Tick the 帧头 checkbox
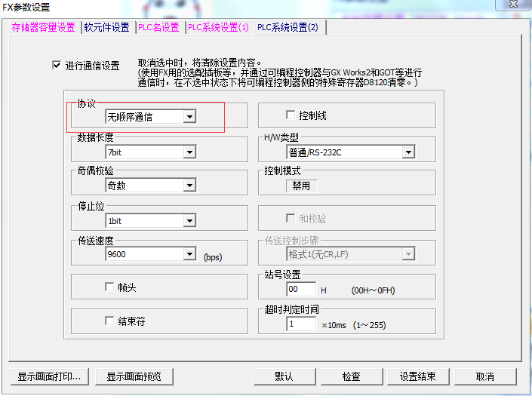This screenshot has width=532, height=396. pyautogui.click(x=109, y=287)
